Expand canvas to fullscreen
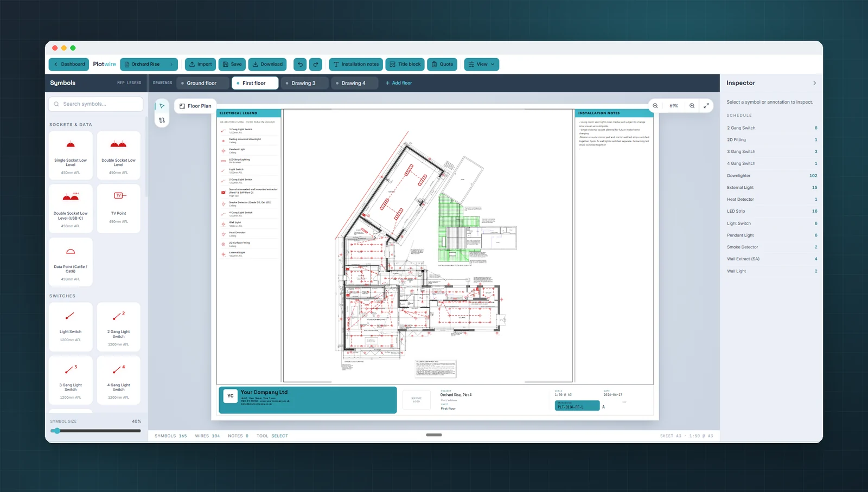The width and height of the screenshot is (868, 492). point(706,106)
